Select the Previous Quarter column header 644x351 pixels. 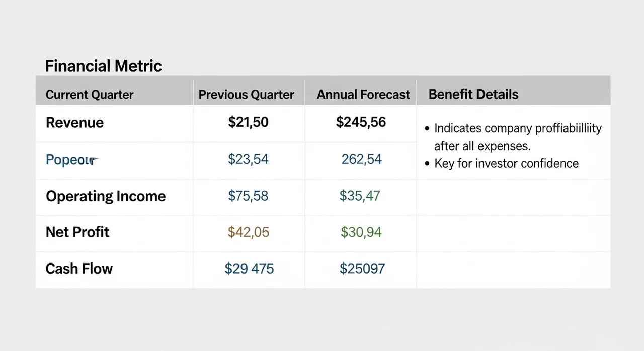pyautogui.click(x=247, y=95)
